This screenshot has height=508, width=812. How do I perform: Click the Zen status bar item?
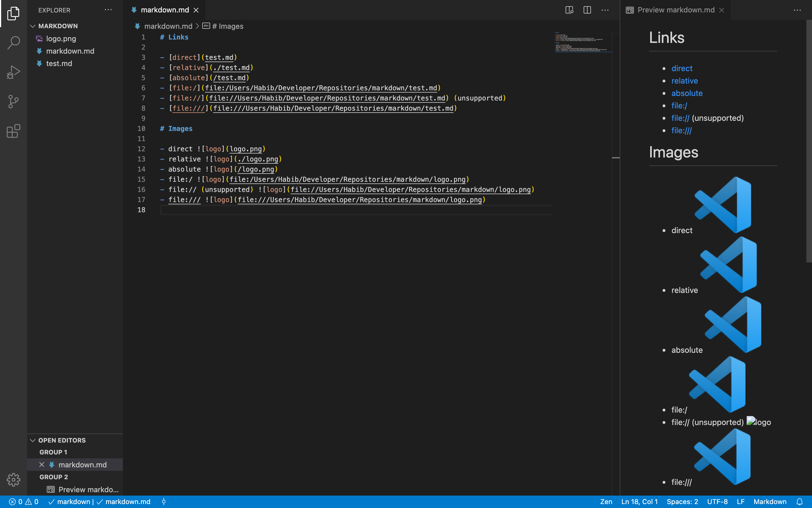point(606,502)
